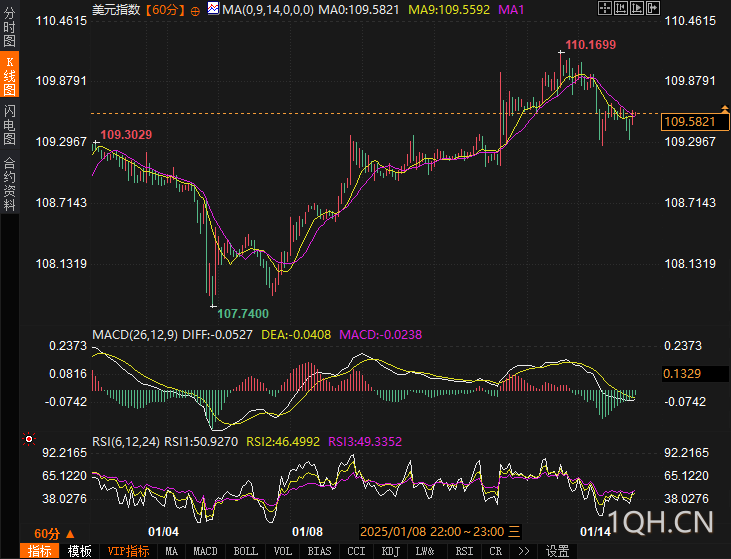Image resolution: width=731 pixels, height=559 pixels.
Task: Select the K线图 candlestick tab
Action: pos(9,75)
